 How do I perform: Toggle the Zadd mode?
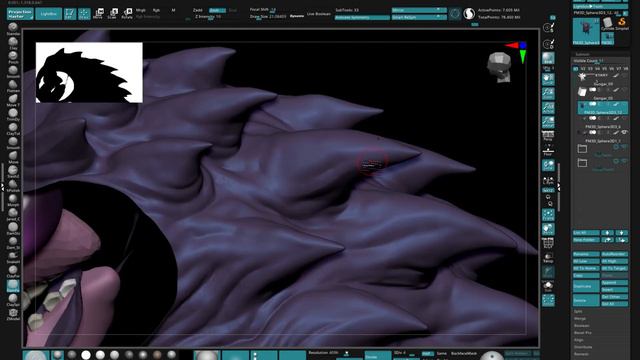tap(198, 10)
